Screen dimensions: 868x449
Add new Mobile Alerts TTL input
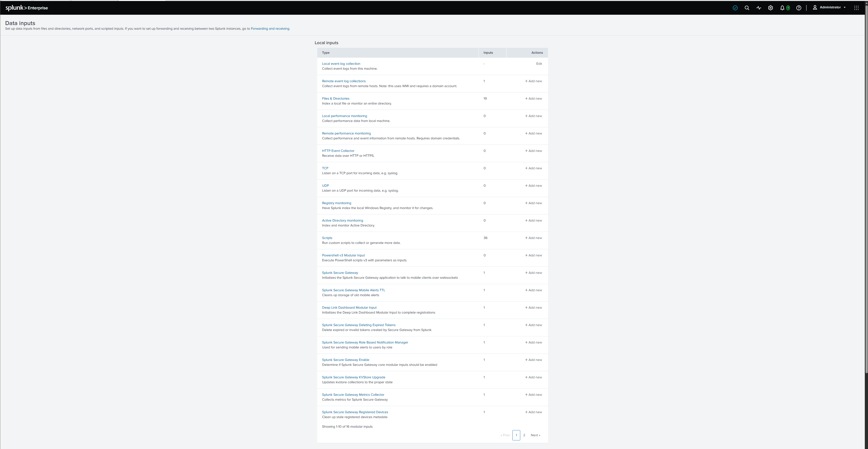(534, 290)
